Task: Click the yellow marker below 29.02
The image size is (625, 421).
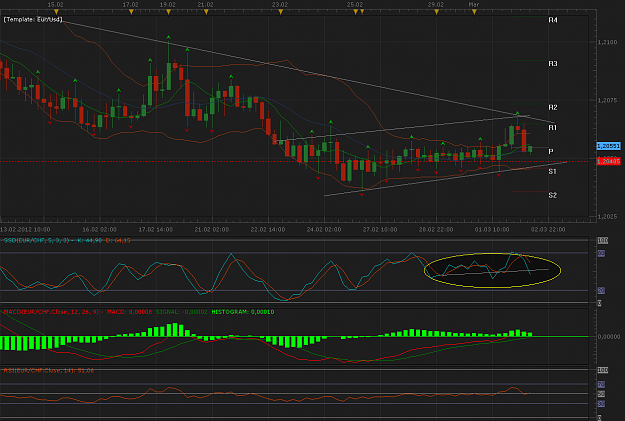Action: (436, 12)
